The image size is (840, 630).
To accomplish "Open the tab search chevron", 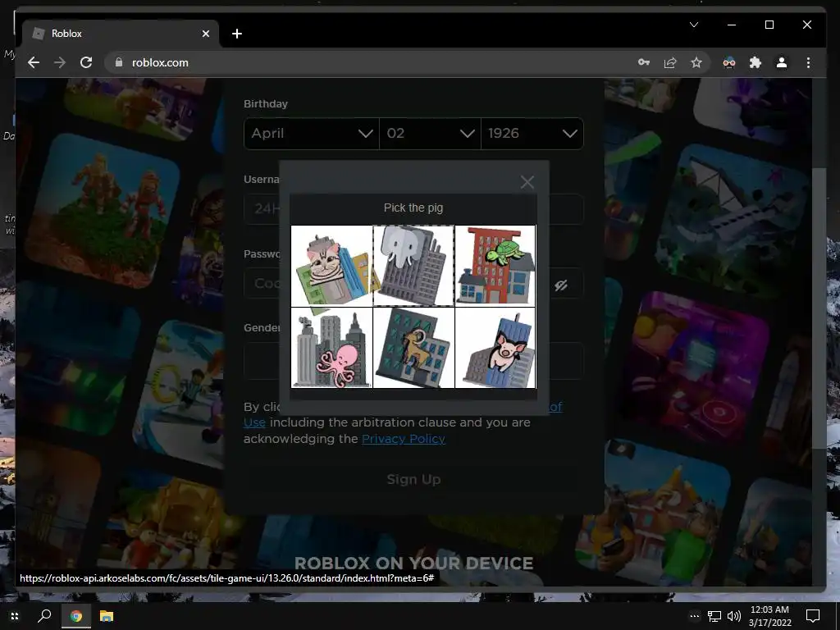I will pyautogui.click(x=694, y=25).
